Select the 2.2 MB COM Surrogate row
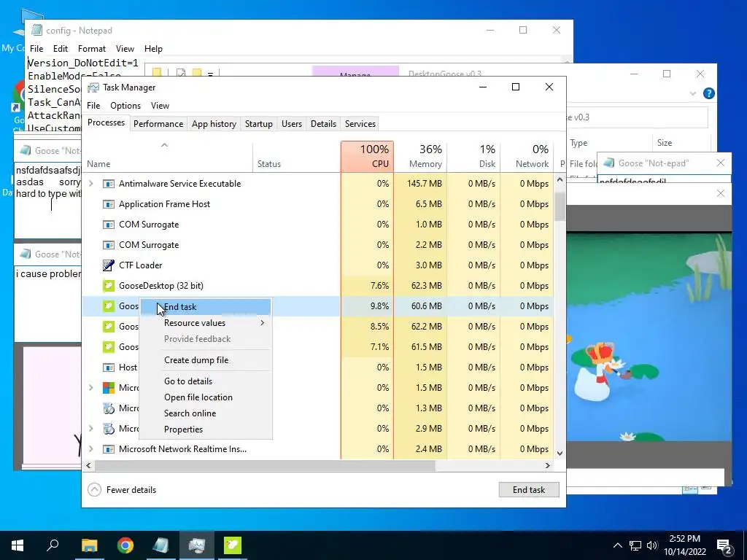 [x=318, y=245]
